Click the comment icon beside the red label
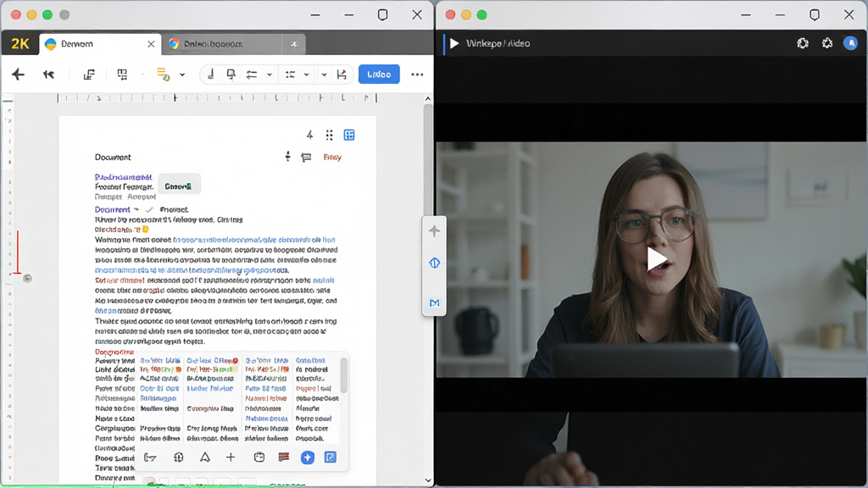This screenshot has width=868, height=488. 306,157
